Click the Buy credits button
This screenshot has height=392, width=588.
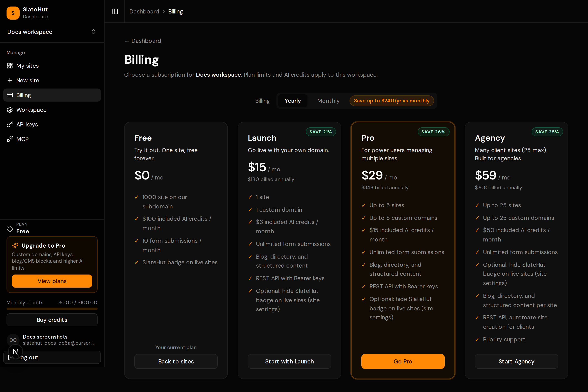52,320
